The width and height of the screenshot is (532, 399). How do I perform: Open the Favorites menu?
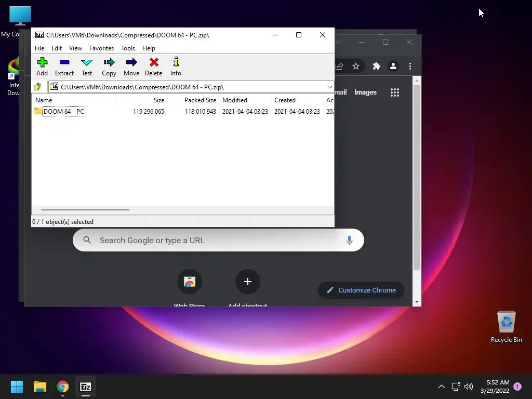pos(101,48)
